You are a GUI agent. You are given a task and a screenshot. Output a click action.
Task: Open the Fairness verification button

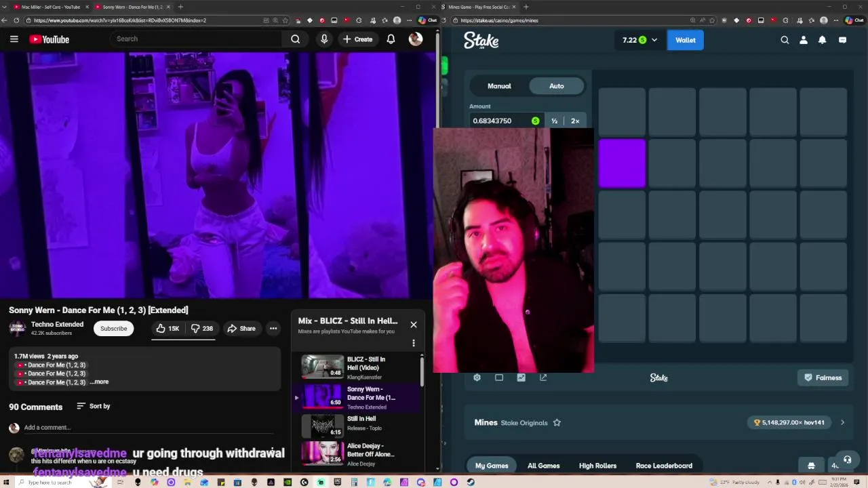click(x=823, y=378)
